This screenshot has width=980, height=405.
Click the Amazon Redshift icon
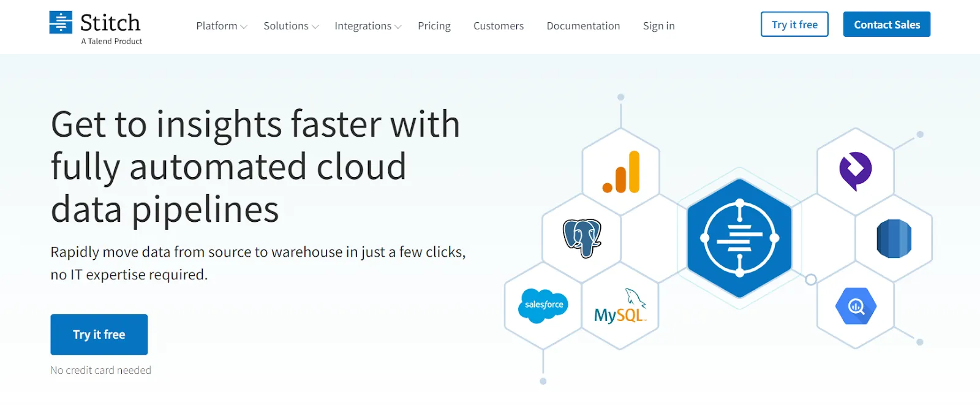point(894,238)
